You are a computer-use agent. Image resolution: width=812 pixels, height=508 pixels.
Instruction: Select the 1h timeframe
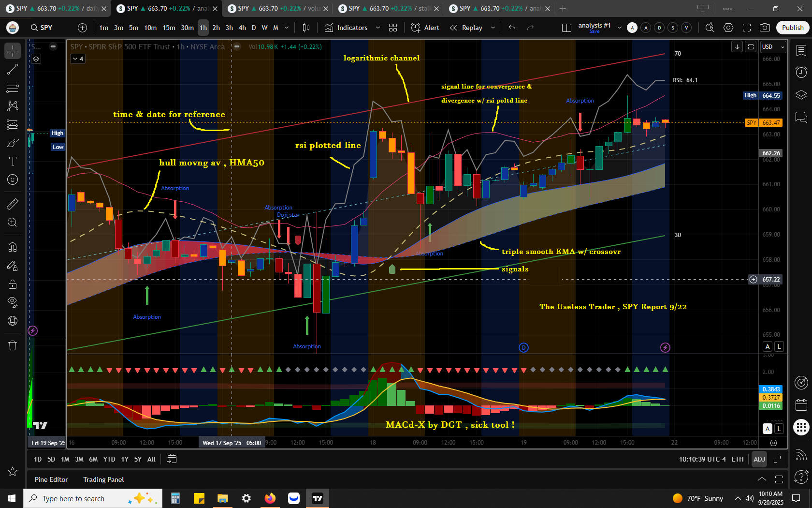point(203,28)
